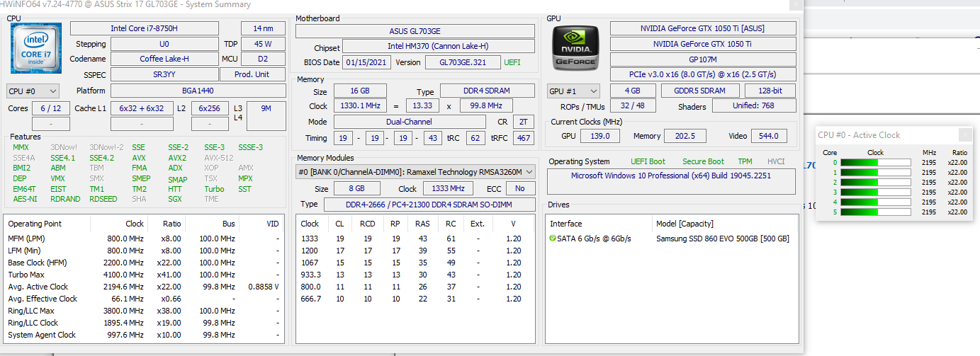
Task: Select the Samsung SSD 860 EVO drive row
Action: 670,239
